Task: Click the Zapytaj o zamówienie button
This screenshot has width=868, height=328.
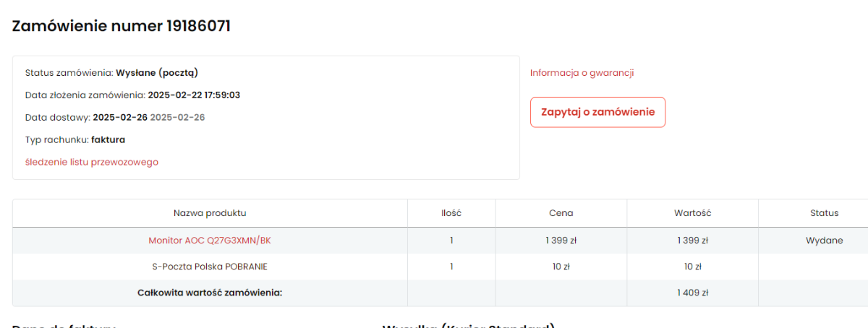Action: click(597, 112)
